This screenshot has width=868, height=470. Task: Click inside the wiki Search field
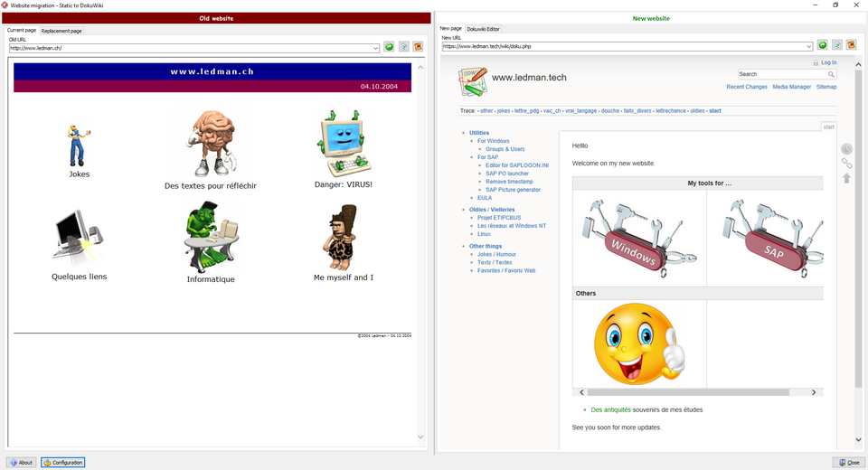coord(782,74)
